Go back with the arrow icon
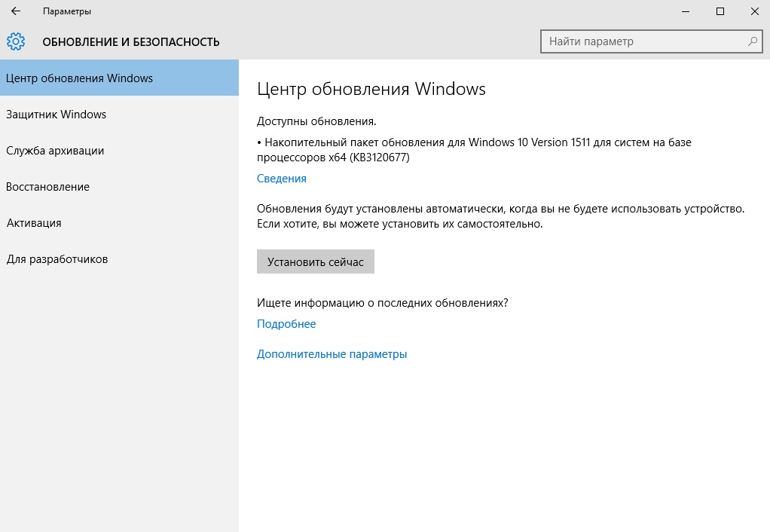 (x=16, y=11)
